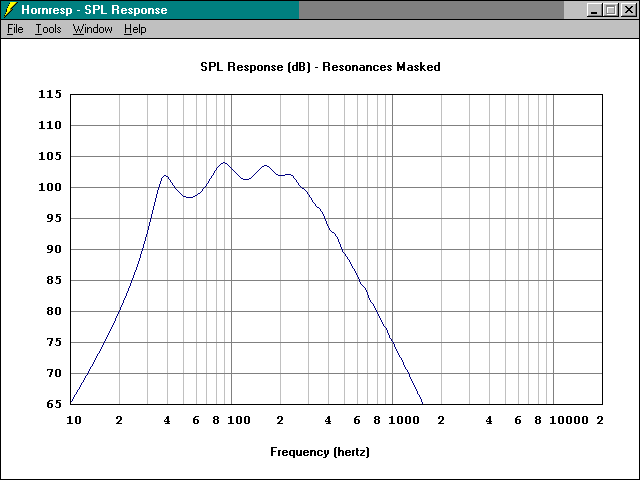640x480 pixels.
Task: Click the 100 Hz frequency axis label
Action: click(x=239, y=420)
